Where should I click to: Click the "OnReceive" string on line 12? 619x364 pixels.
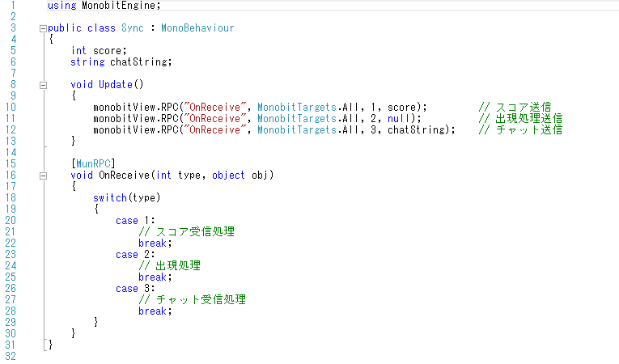pyautogui.click(x=214, y=130)
